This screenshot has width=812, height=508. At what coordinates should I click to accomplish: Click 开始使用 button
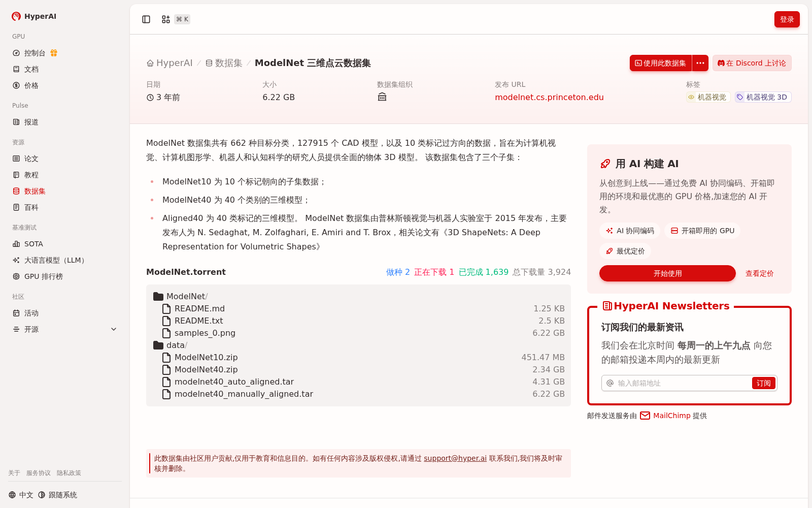click(x=667, y=273)
